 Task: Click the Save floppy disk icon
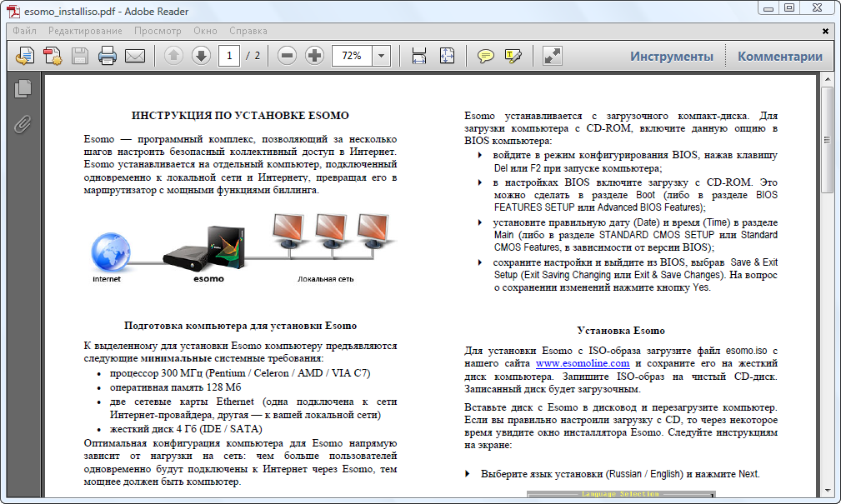[80, 56]
